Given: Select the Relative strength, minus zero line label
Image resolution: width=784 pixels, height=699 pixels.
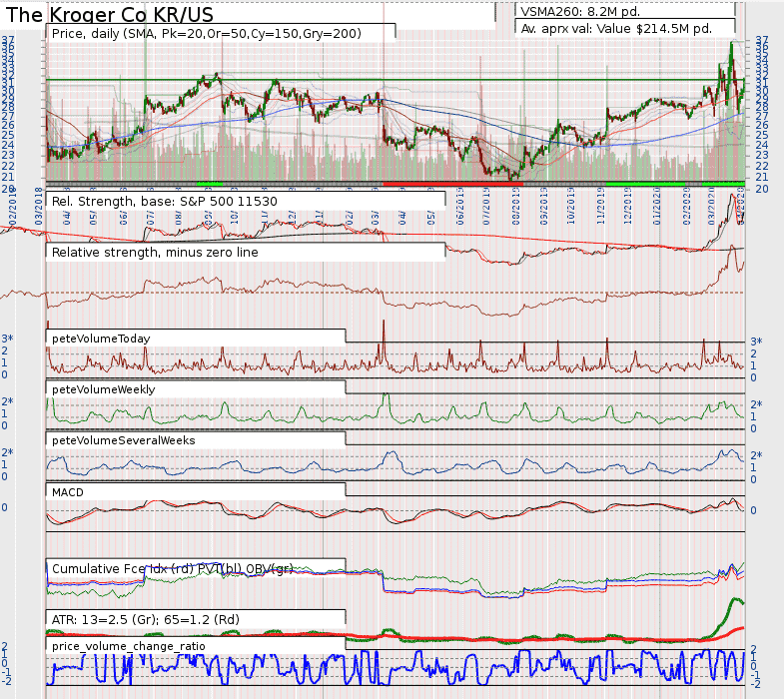Looking at the screenshot, I should 155,252.
